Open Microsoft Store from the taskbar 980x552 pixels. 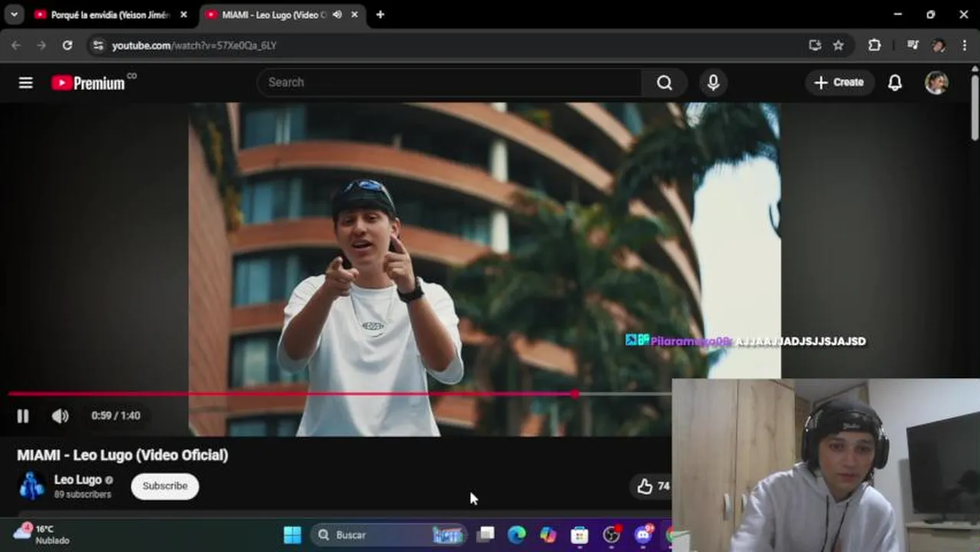pyautogui.click(x=580, y=535)
